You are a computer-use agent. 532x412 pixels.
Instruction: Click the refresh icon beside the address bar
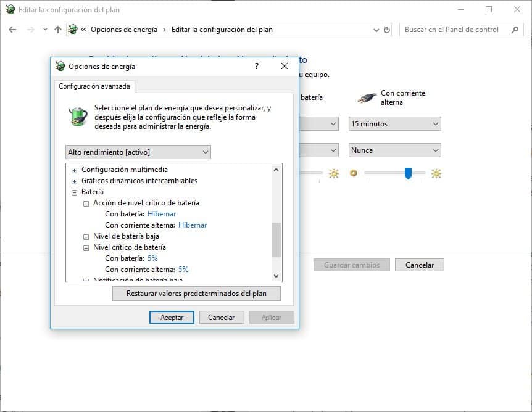(386, 29)
